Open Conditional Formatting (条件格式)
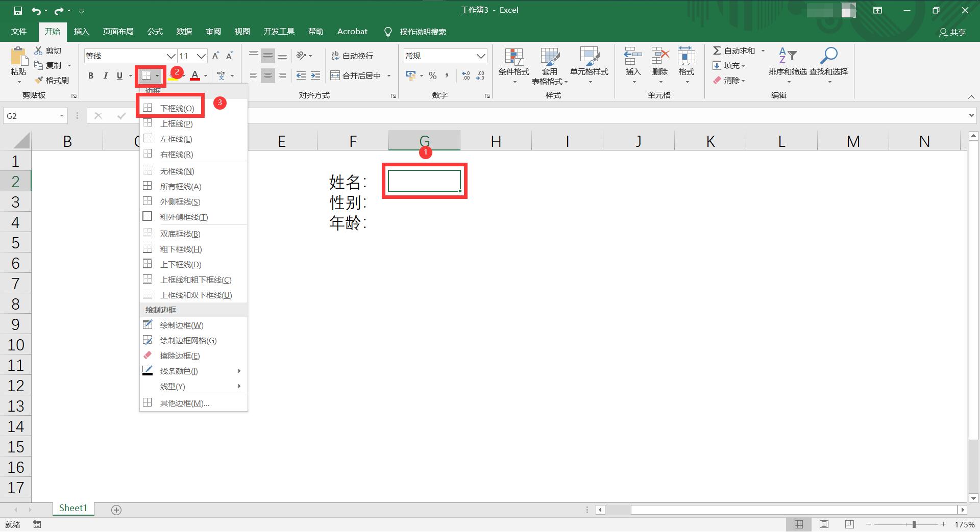Viewport: 980px width, 532px height. click(514, 65)
